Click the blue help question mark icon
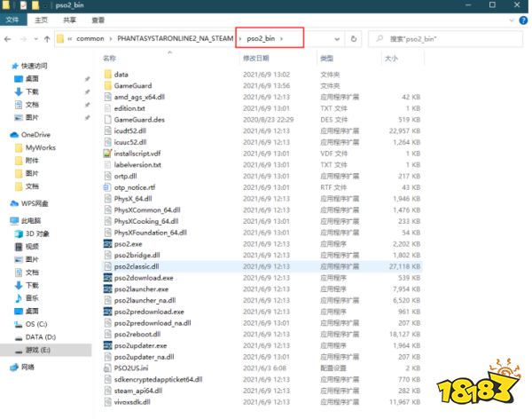Viewport: 532px width, 419px height. coord(523,20)
